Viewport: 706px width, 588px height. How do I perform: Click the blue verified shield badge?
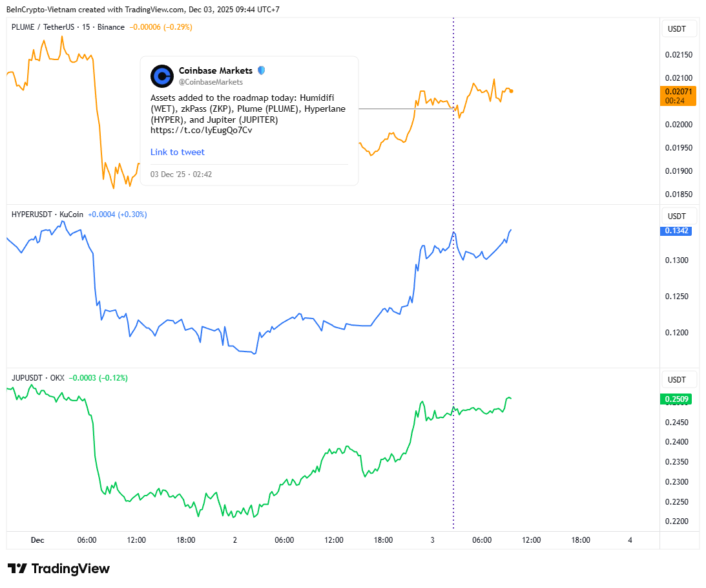(261, 70)
